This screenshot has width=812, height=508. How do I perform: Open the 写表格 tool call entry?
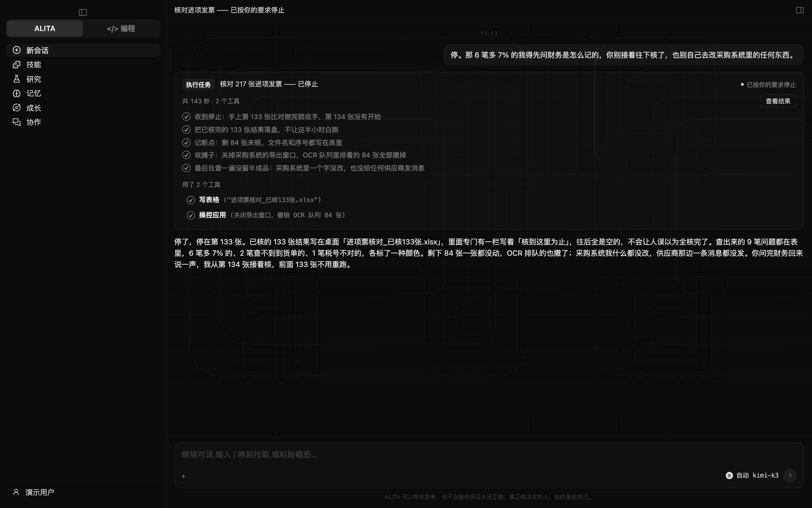point(254,200)
